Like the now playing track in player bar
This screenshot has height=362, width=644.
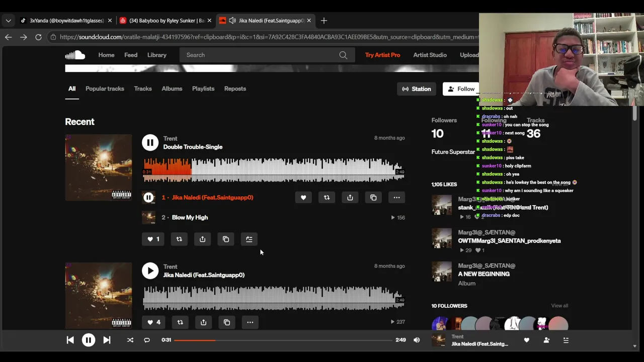pos(527,340)
